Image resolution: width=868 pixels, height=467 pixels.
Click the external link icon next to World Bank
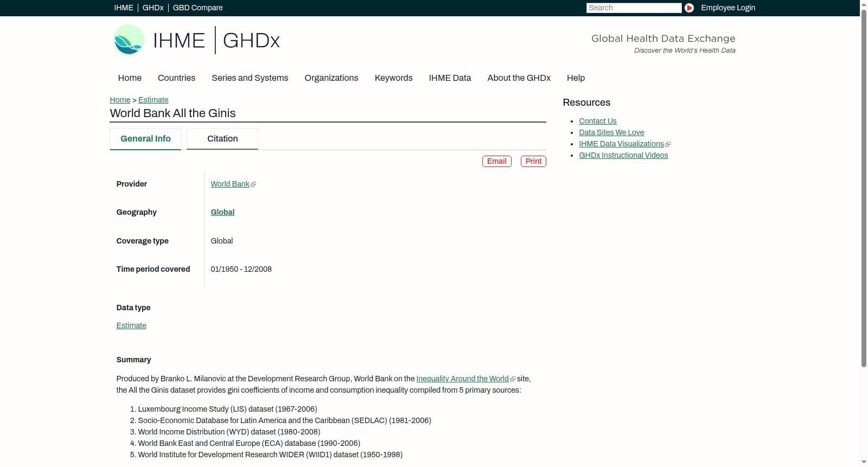(x=253, y=184)
